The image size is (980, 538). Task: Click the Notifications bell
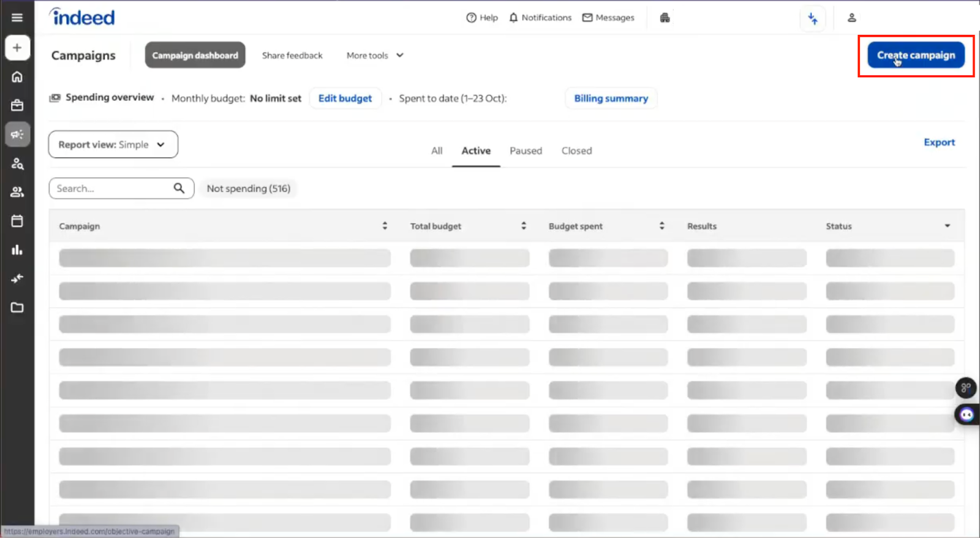pyautogui.click(x=540, y=18)
